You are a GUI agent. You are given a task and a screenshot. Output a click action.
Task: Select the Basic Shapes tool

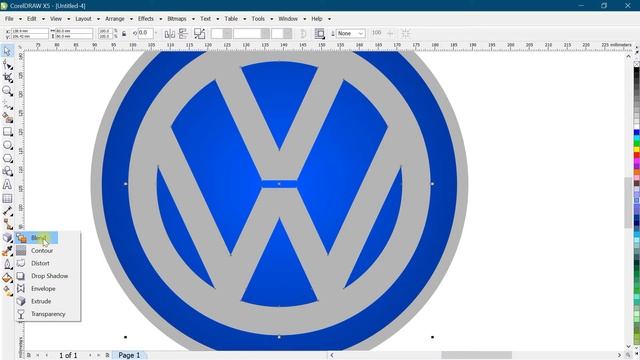coord(7,171)
